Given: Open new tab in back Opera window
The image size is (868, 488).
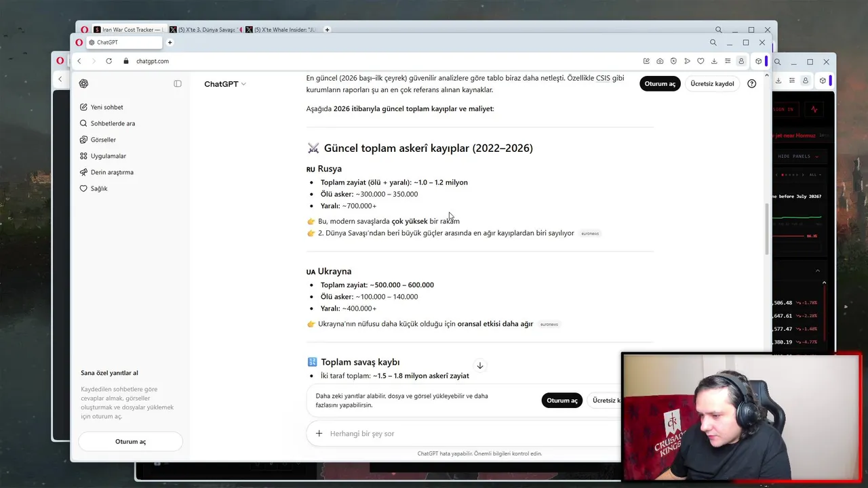Looking at the screenshot, I should click(327, 30).
